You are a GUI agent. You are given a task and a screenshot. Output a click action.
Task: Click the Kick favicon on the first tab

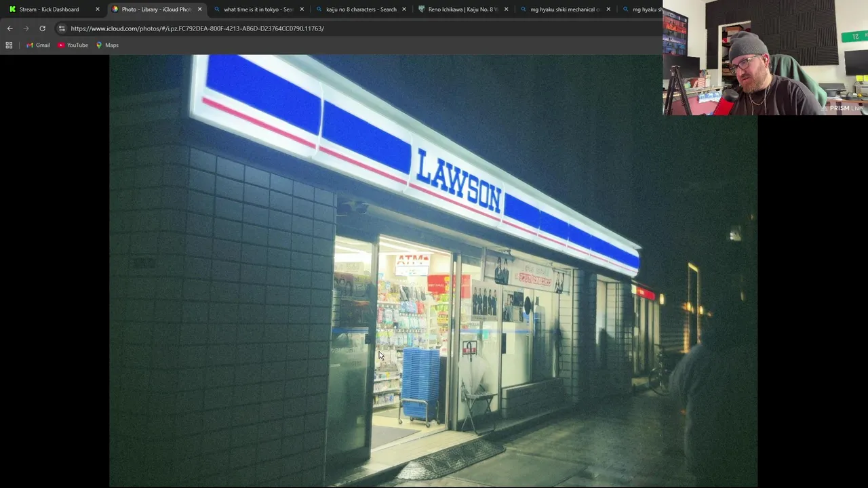12,9
